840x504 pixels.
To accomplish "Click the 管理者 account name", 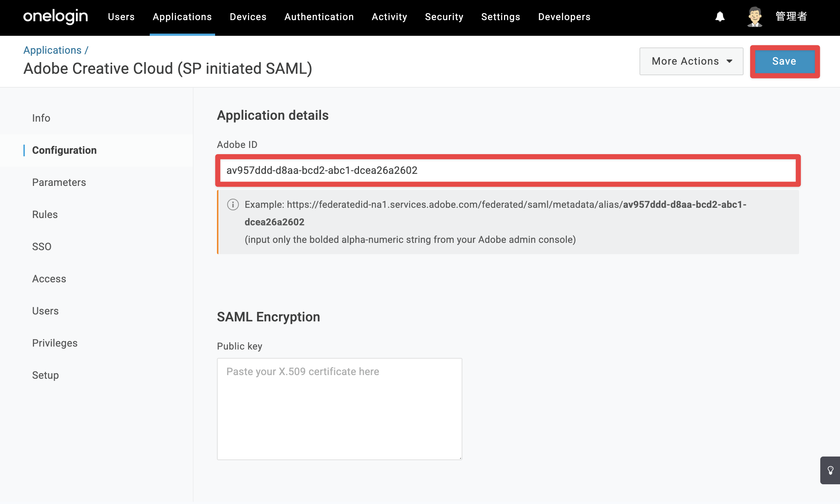I will pyautogui.click(x=791, y=16).
